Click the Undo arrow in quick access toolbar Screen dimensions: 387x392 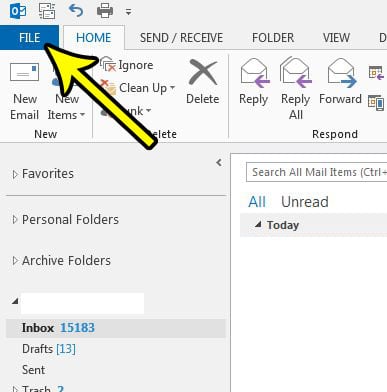click(x=76, y=11)
